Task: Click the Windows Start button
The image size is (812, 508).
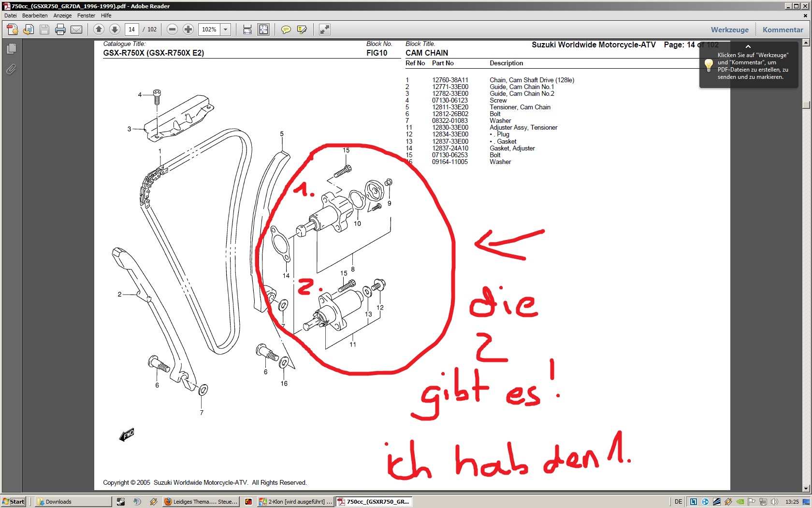Action: tap(14, 502)
